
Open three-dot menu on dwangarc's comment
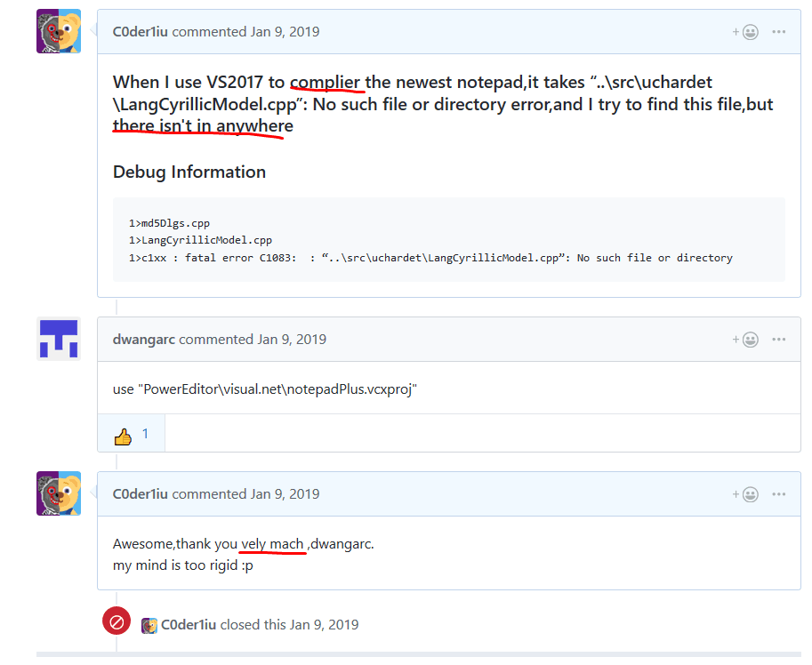778,340
